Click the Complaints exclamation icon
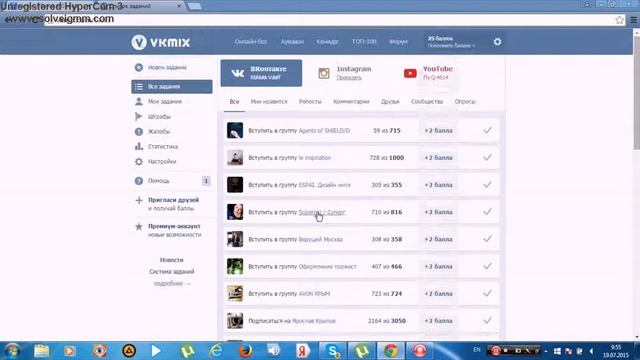 139,131
